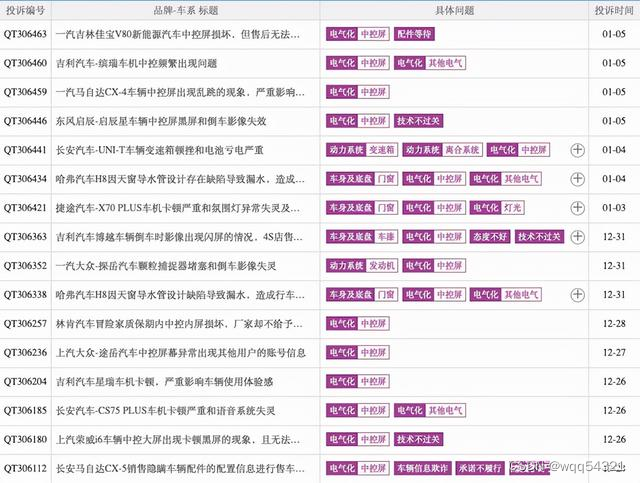Viewport: 640px width, 483px height.
Task: Click 配件等待 tag in row QT306463
Action: click(414, 34)
